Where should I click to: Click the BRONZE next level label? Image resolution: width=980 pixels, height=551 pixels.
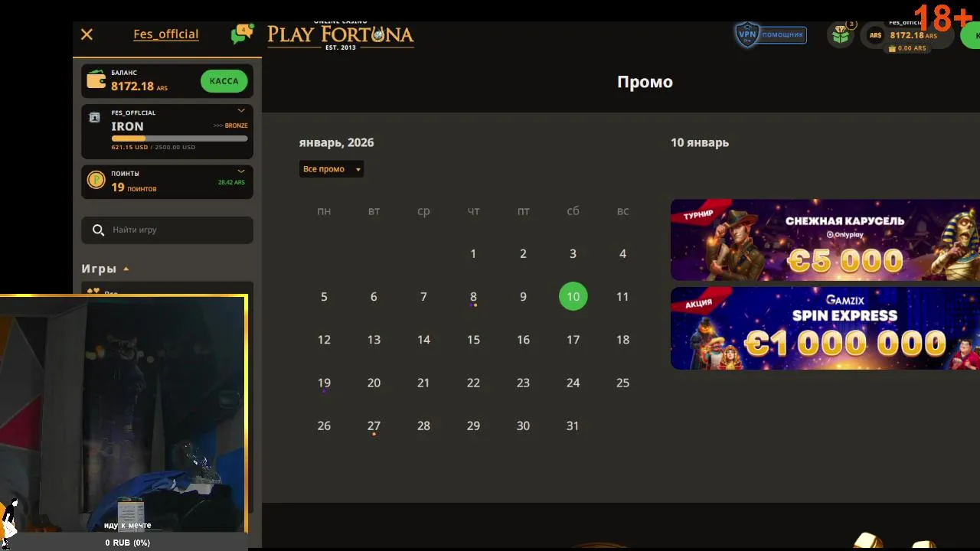tap(237, 126)
